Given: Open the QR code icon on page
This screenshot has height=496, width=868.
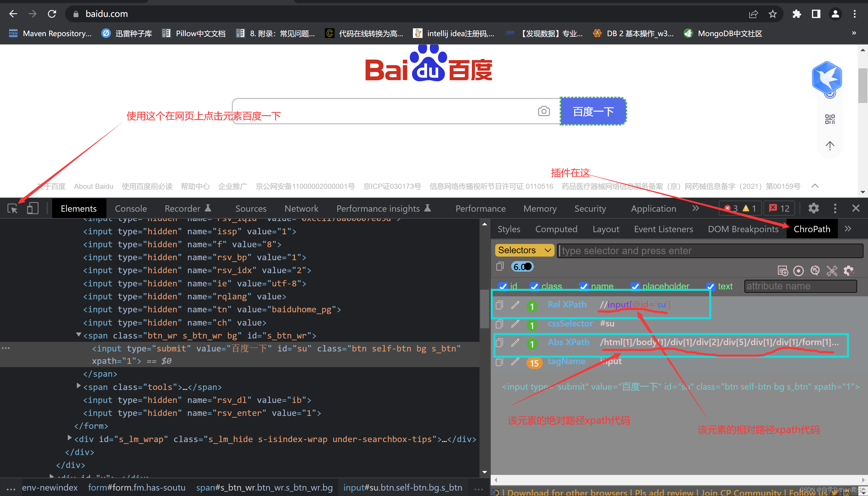Looking at the screenshot, I should [x=830, y=119].
